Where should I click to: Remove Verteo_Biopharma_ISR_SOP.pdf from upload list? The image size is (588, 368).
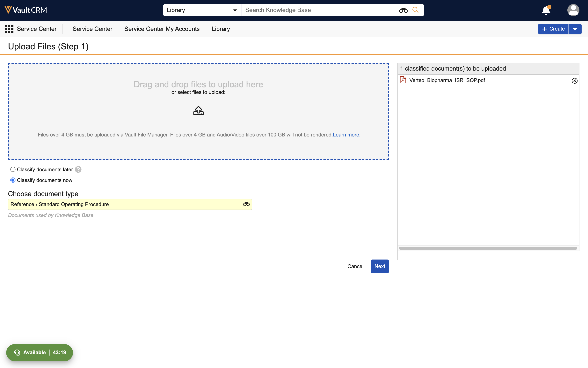click(574, 81)
